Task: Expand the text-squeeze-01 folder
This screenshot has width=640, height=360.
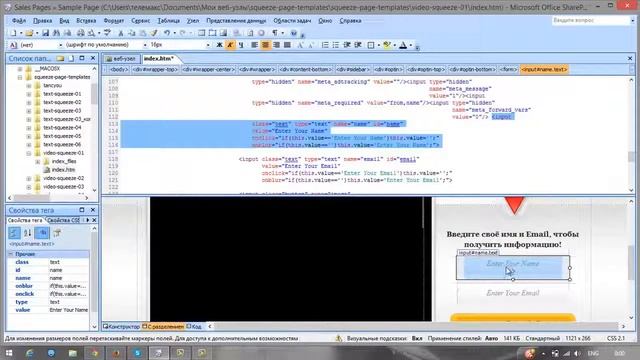Action: pos(29,94)
